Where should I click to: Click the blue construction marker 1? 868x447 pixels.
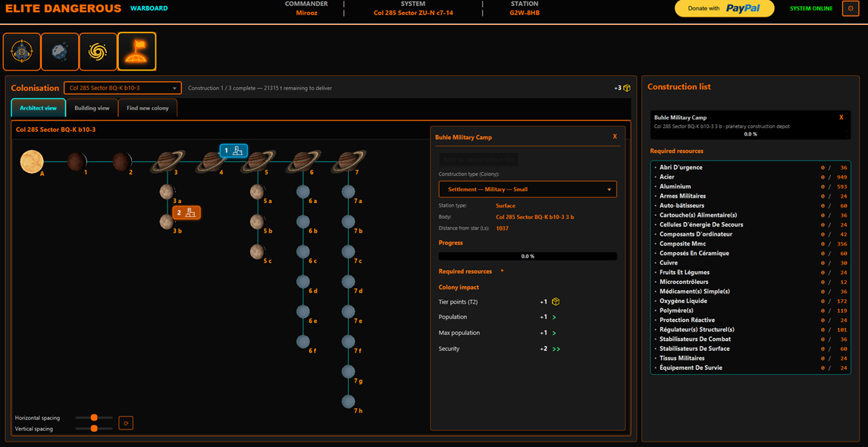[x=233, y=151]
